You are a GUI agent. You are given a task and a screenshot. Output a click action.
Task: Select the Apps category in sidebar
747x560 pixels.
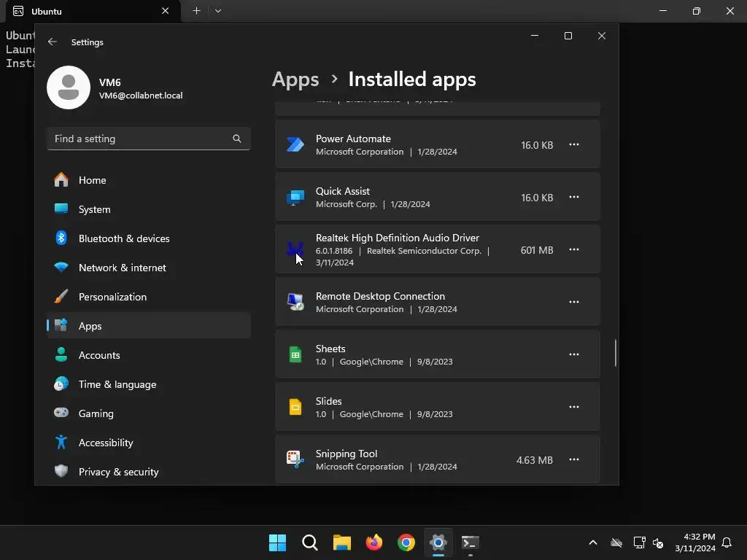pos(149,326)
